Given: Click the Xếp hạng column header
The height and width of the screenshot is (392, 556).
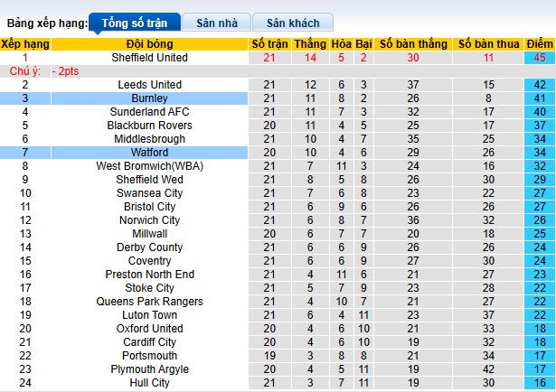Looking at the screenshot, I should (x=24, y=43).
